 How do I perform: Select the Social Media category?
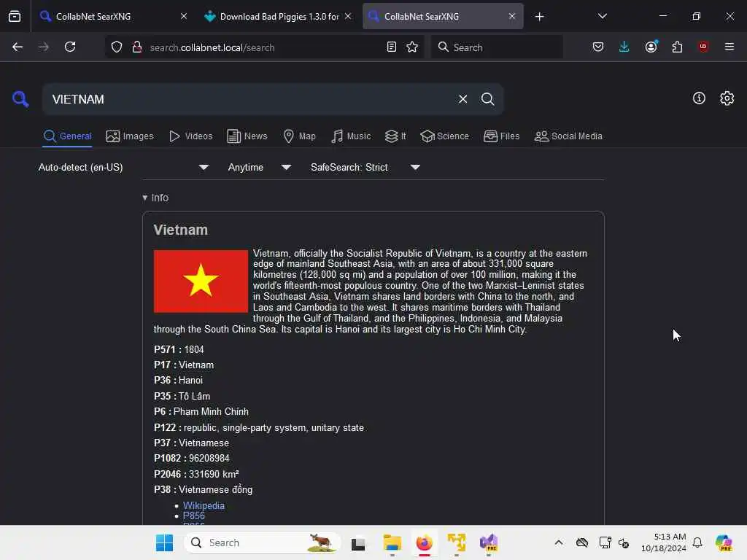click(x=568, y=136)
